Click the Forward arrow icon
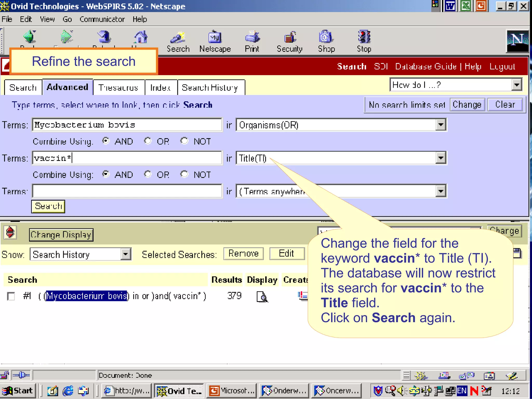The height and width of the screenshot is (399, 532). (x=66, y=37)
